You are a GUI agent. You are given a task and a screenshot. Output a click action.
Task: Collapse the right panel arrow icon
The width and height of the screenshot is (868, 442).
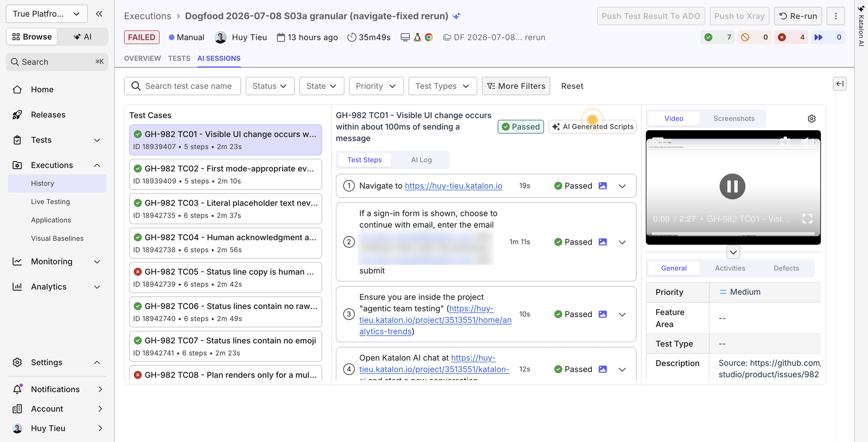pyautogui.click(x=840, y=84)
